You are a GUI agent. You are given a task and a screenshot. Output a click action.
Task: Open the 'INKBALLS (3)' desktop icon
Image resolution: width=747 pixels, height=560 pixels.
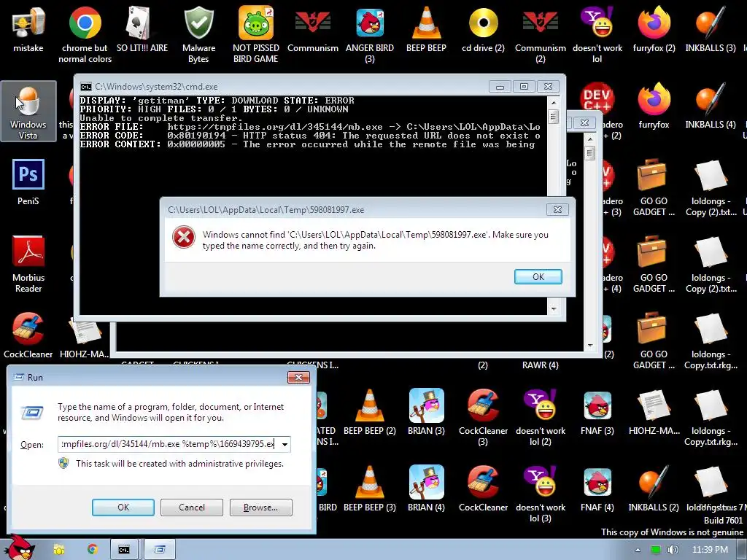tap(711, 28)
